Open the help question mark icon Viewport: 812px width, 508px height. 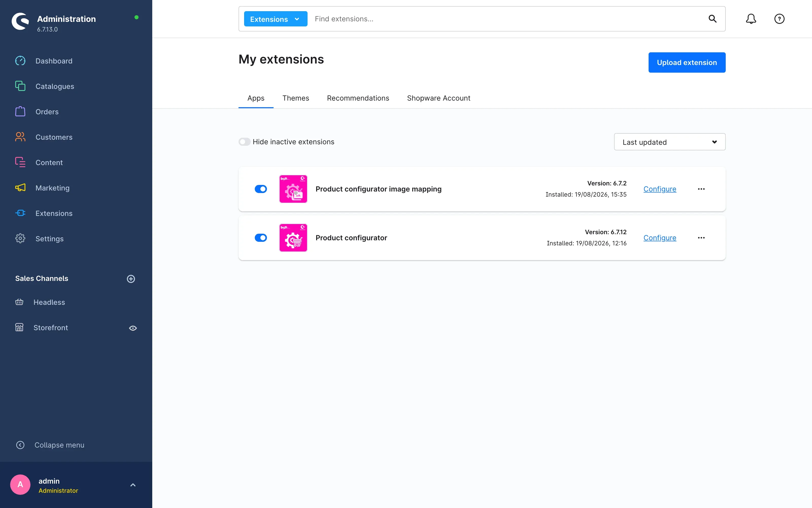coord(779,19)
